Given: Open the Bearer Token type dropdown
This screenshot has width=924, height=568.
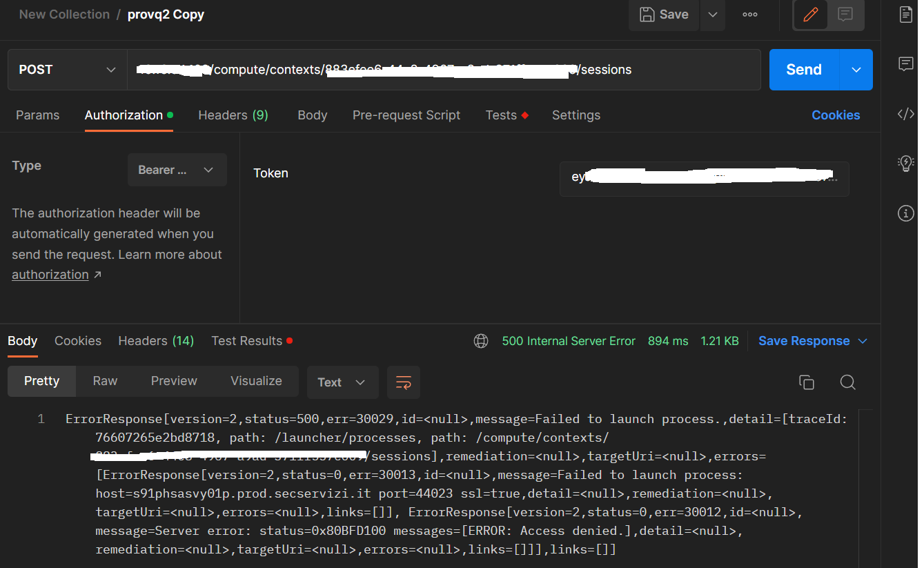Looking at the screenshot, I should [x=177, y=169].
